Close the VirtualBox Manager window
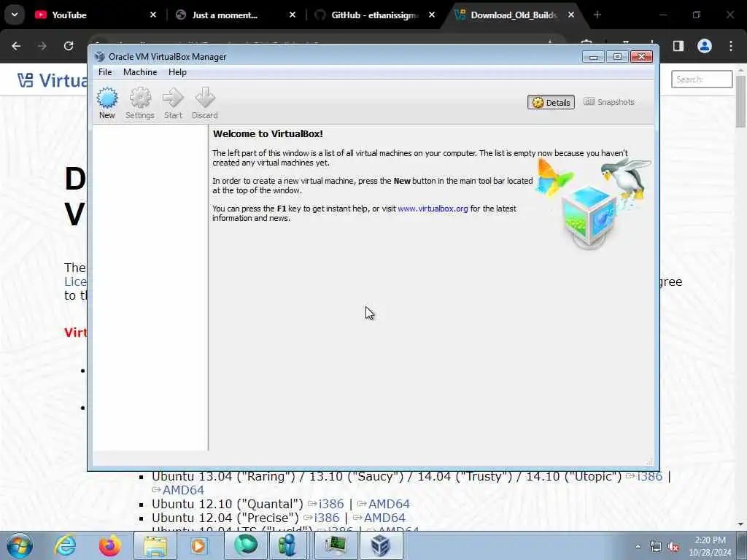This screenshot has height=560, width=747. [x=641, y=57]
